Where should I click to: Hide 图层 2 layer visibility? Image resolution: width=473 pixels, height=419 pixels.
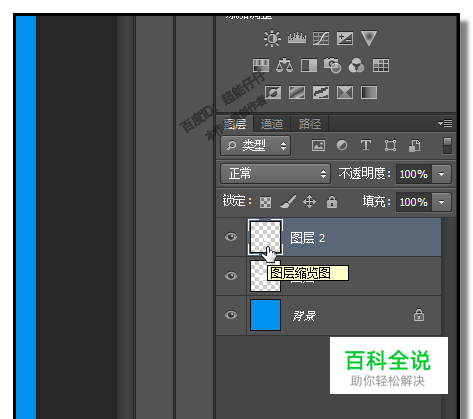point(231,237)
